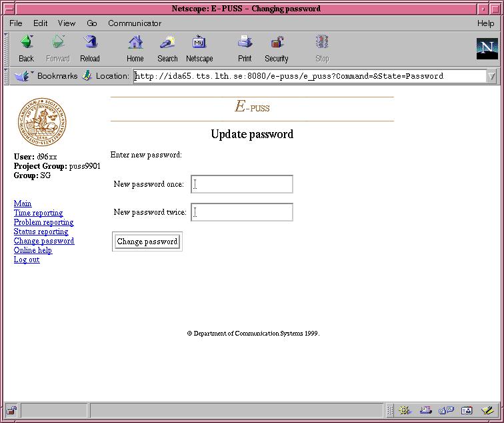Expand the Location URL history dropdown
This screenshot has width=504, height=423.
(x=491, y=76)
